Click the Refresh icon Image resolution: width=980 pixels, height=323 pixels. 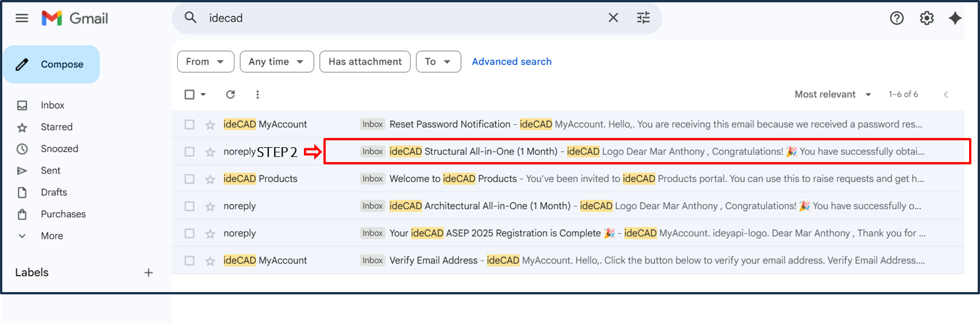(231, 94)
